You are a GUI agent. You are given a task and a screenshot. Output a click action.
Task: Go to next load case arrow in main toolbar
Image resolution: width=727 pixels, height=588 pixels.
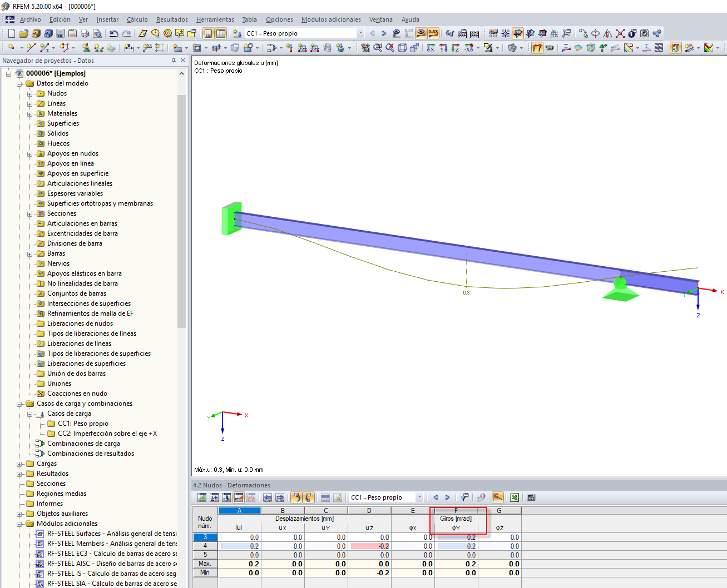pos(384,33)
